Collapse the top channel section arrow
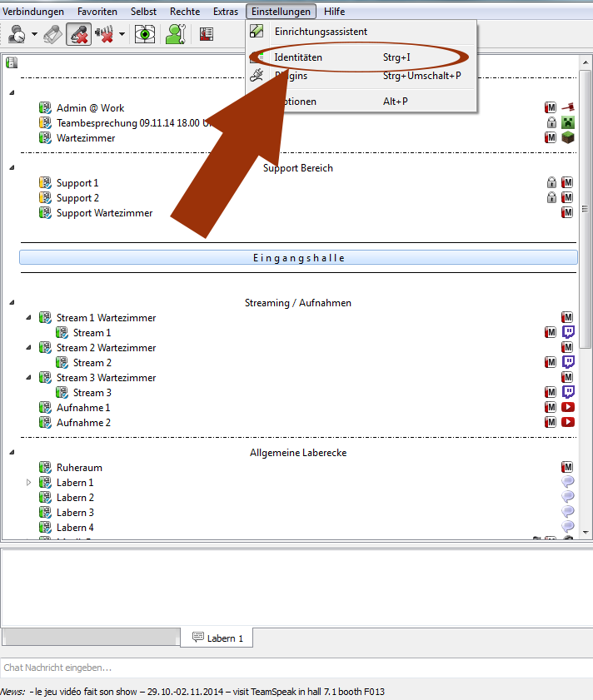Image resolution: width=593 pixels, height=700 pixels. coord(12,92)
